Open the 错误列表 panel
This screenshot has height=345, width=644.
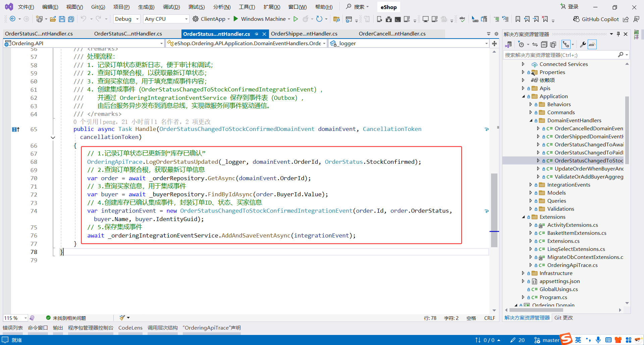pyautogui.click(x=13, y=328)
